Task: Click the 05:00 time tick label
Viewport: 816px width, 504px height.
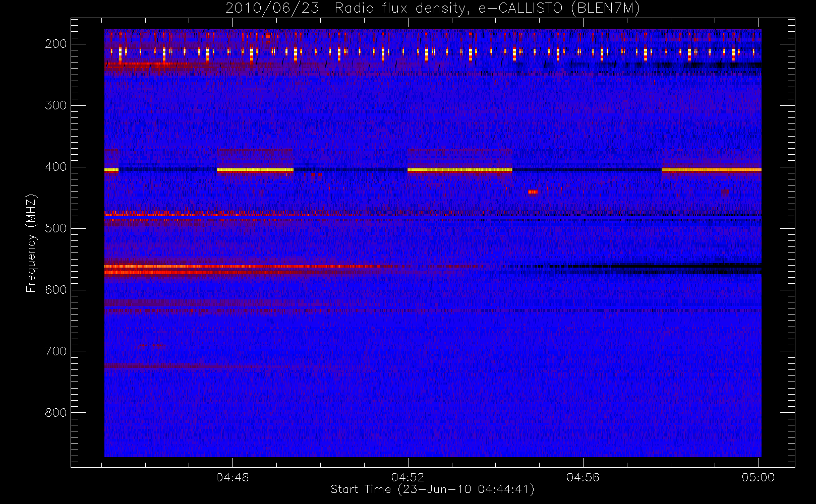Action: pos(758,477)
